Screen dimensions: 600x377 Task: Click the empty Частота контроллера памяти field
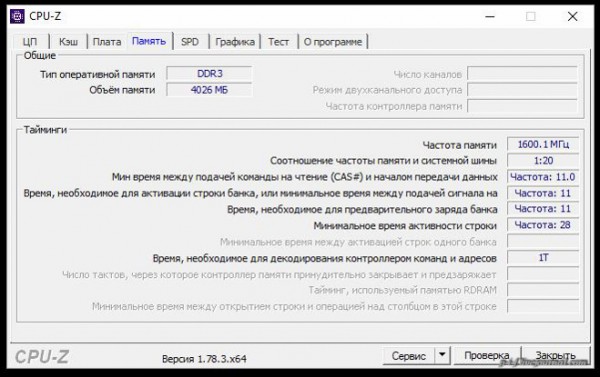(522, 106)
